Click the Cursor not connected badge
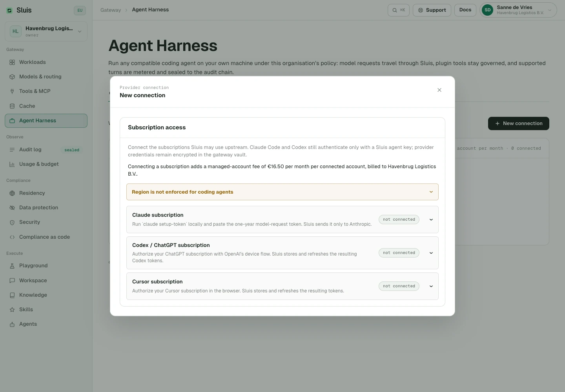Screen dimensions: 565x392 click(399, 286)
